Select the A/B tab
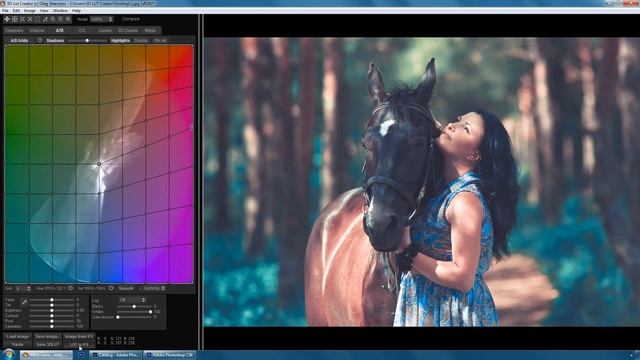Screen dimensions: 640x360 [x=60, y=31]
